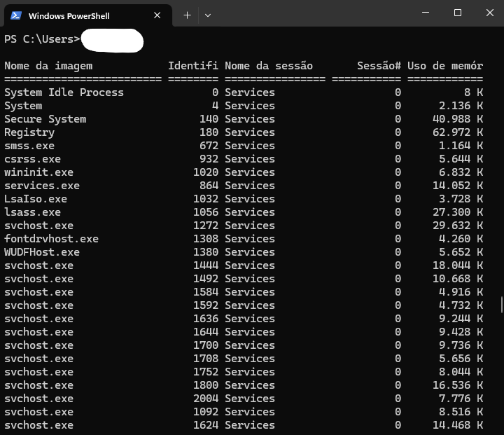Click the memory value 5.644 K

tap(461, 159)
